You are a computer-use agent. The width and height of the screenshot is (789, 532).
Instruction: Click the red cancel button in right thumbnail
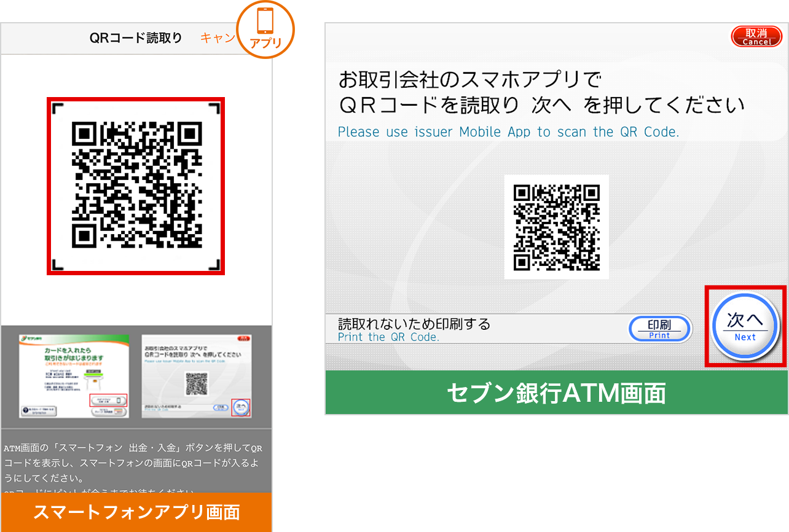click(245, 338)
